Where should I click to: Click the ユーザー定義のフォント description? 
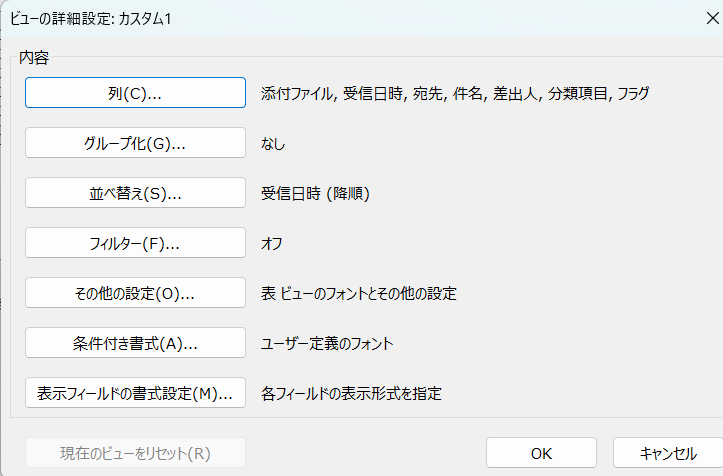[327, 344]
